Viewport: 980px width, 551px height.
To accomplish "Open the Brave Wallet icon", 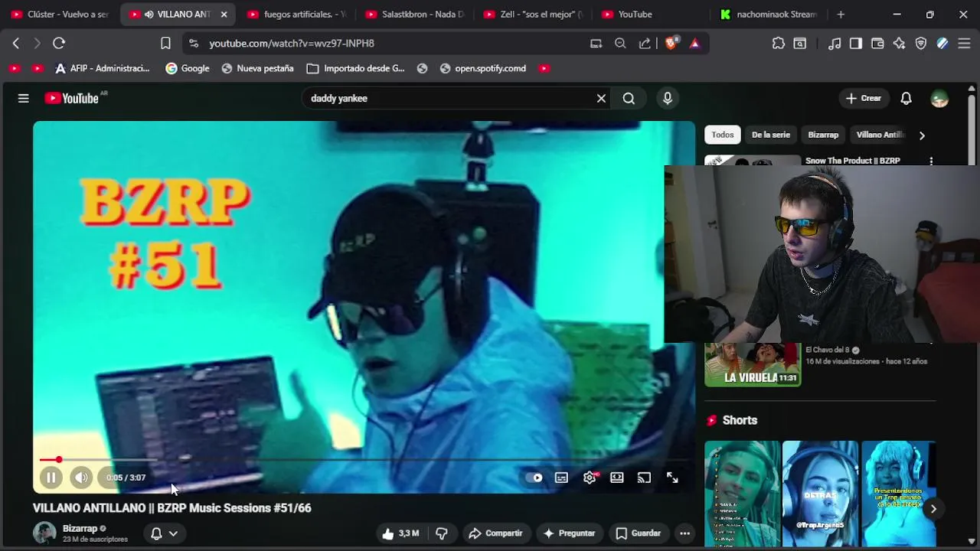I will pos(877,44).
